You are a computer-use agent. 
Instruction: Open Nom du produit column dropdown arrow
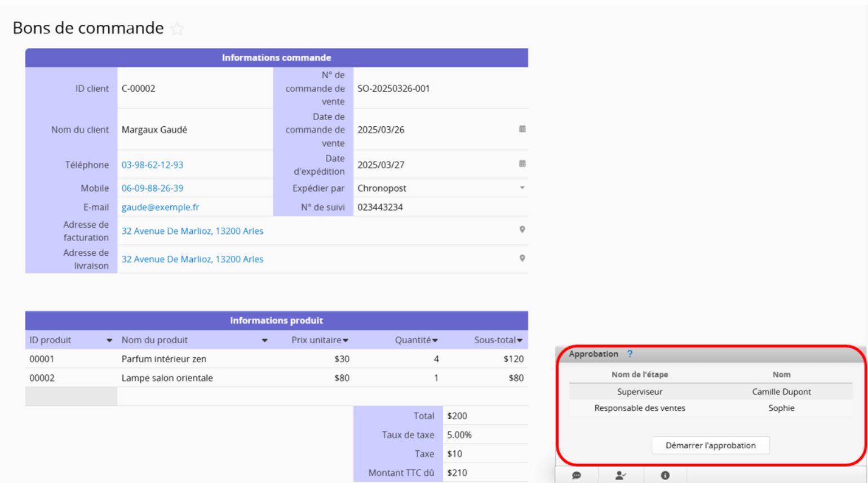(x=264, y=340)
